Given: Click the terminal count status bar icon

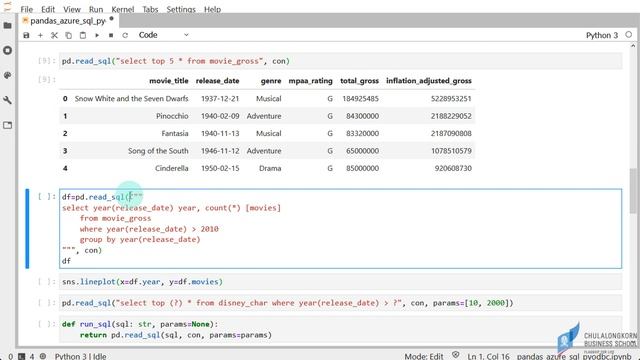Looking at the screenshot, I should coord(22,356).
